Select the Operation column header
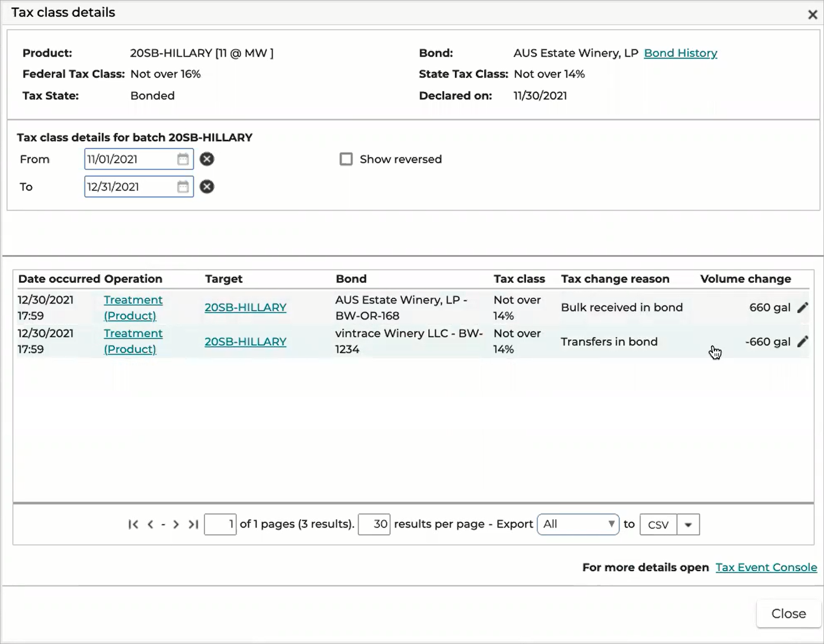This screenshot has height=644, width=824. tap(133, 279)
